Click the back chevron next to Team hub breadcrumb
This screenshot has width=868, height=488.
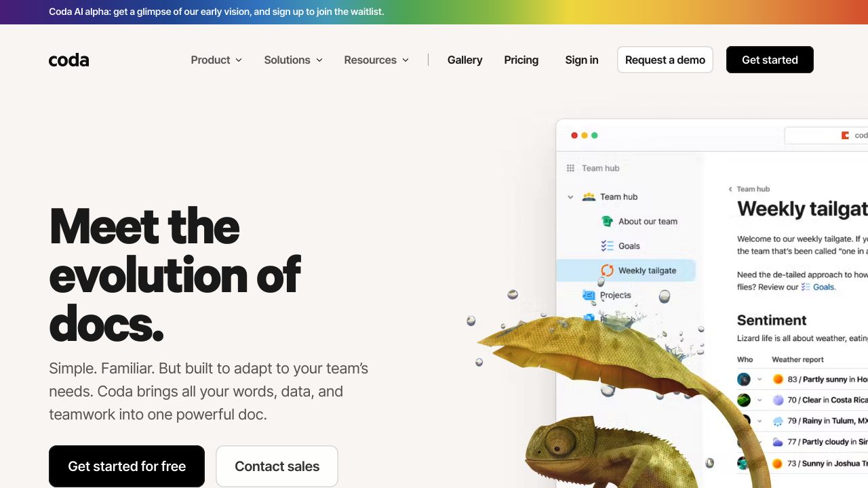(x=730, y=189)
